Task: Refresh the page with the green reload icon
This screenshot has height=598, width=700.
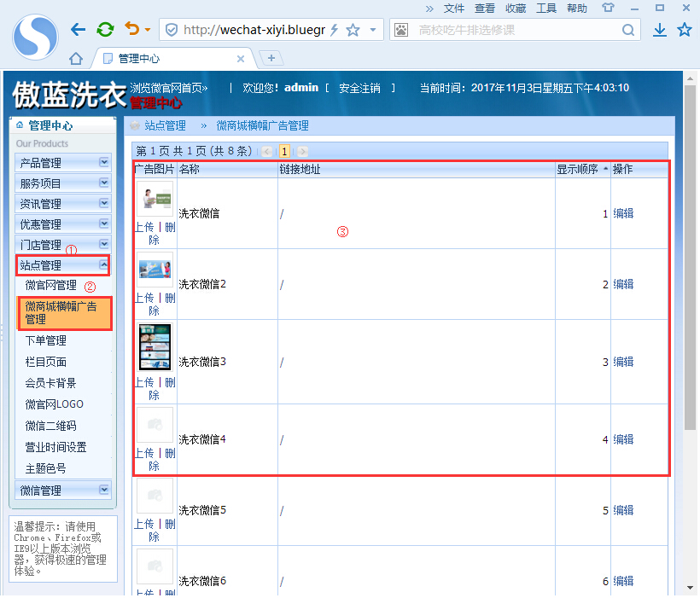Action: [x=104, y=28]
